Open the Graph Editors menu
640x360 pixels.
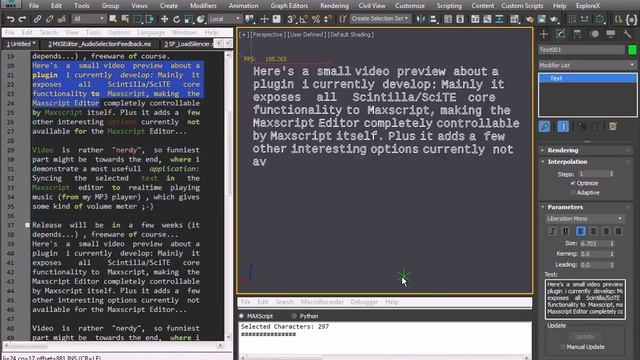pyautogui.click(x=289, y=6)
